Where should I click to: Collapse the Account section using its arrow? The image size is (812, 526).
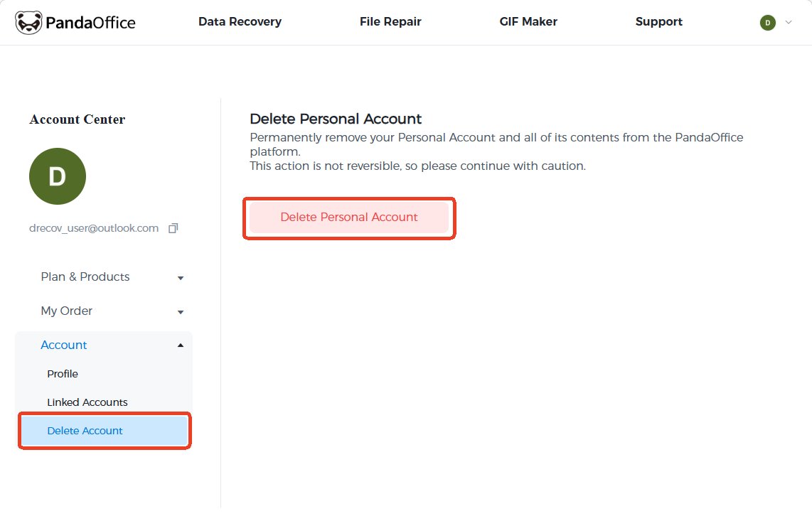coord(181,345)
